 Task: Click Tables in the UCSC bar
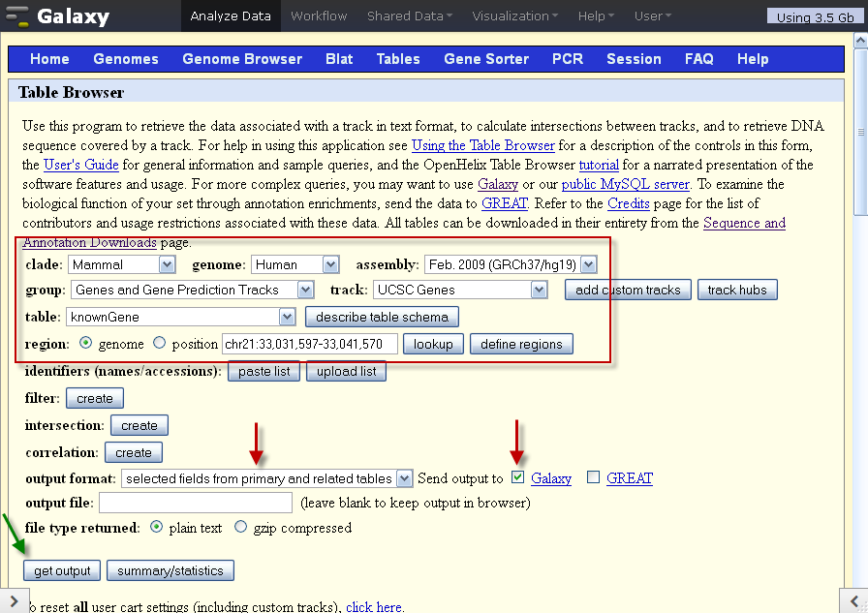coord(398,59)
